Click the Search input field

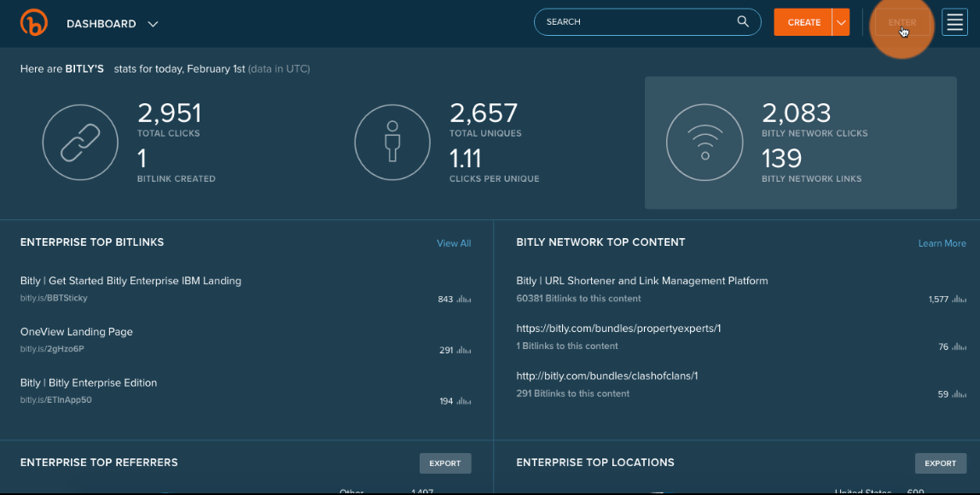[647, 22]
